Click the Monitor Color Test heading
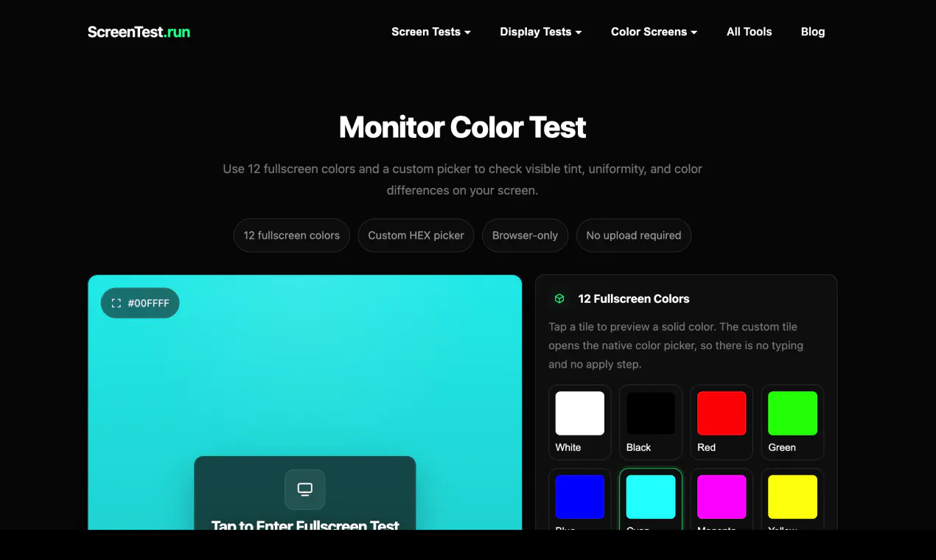 tap(462, 127)
